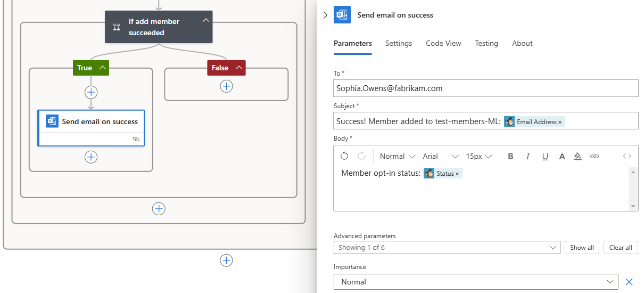Image resolution: width=644 pixels, height=293 pixels.
Task: Collapse the False branch
Action: 239,68
